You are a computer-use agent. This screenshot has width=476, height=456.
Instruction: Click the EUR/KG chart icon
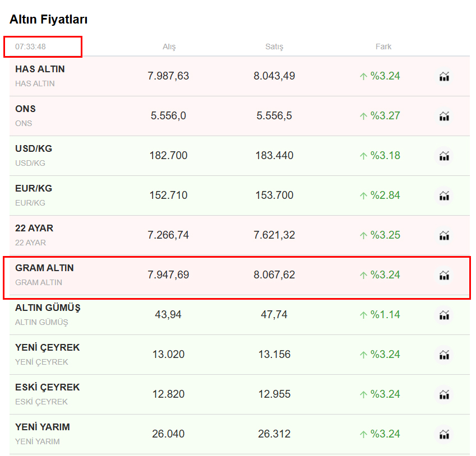pyautogui.click(x=444, y=196)
